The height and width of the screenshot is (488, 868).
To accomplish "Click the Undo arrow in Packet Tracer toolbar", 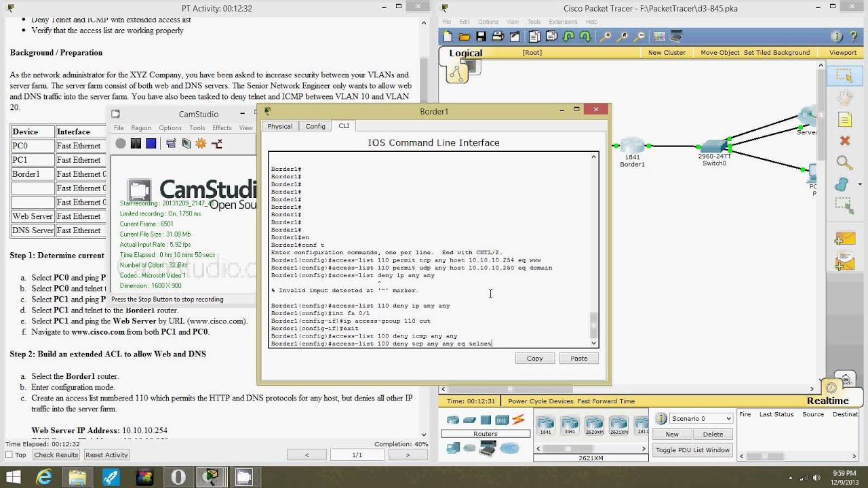I will click(568, 37).
